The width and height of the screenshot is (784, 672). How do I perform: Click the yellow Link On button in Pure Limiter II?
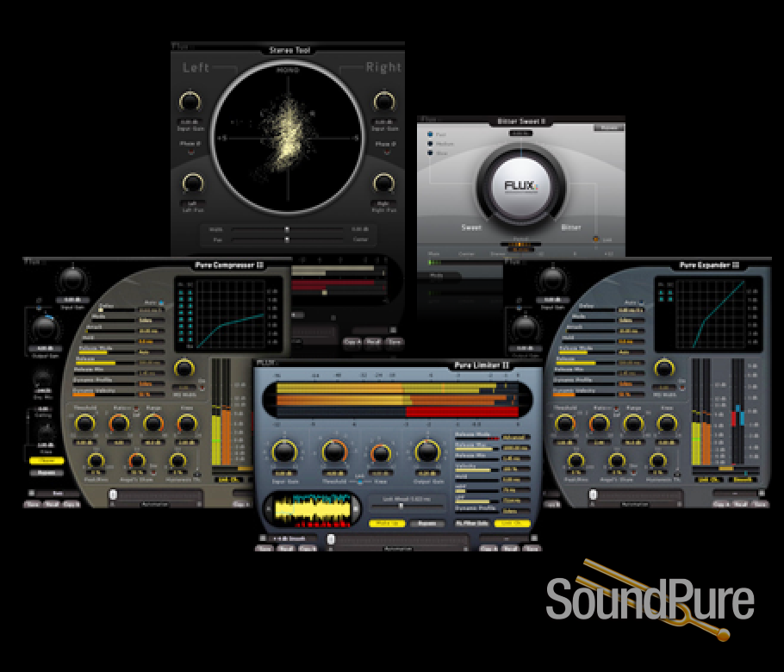(x=512, y=524)
